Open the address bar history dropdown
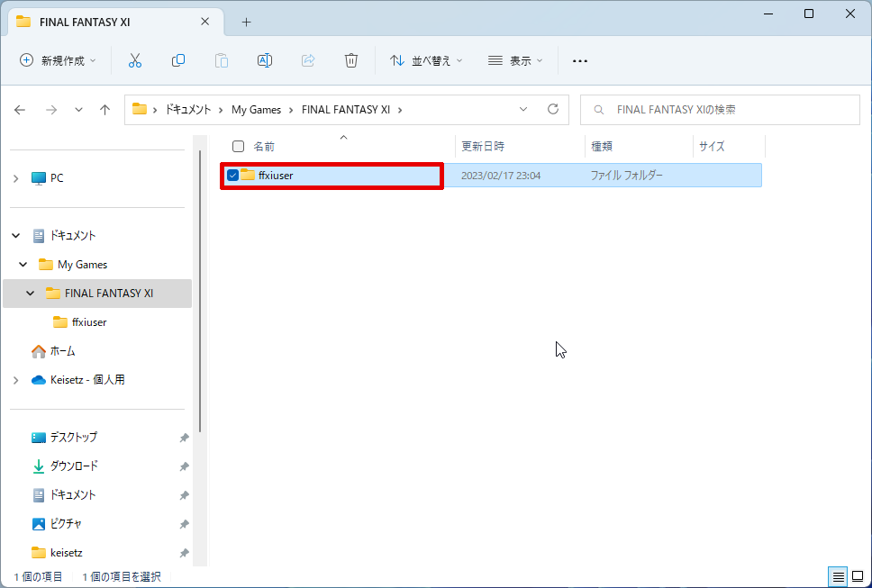Viewport: 872px width, 588px height. coord(523,110)
